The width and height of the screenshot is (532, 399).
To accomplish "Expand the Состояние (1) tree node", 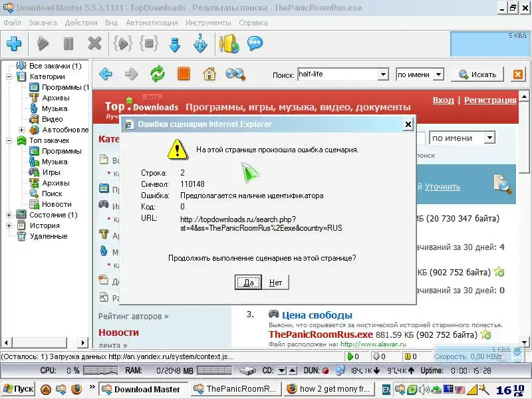I will click(x=9, y=215).
